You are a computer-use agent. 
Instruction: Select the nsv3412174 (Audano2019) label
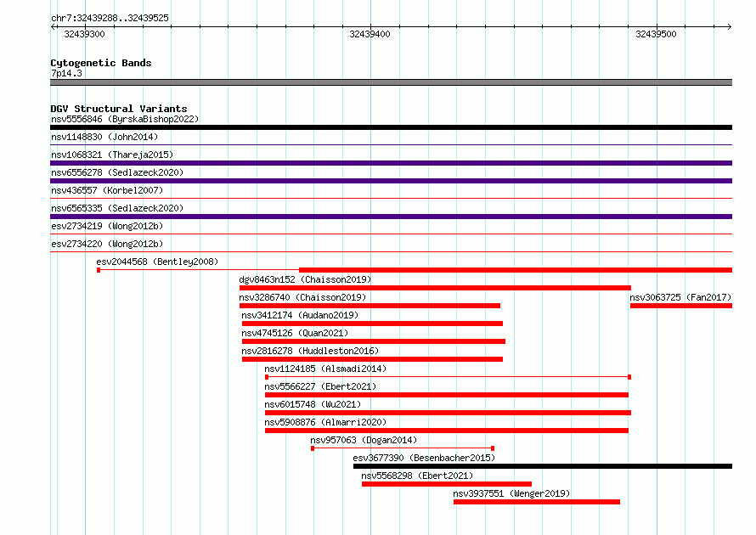300,315
